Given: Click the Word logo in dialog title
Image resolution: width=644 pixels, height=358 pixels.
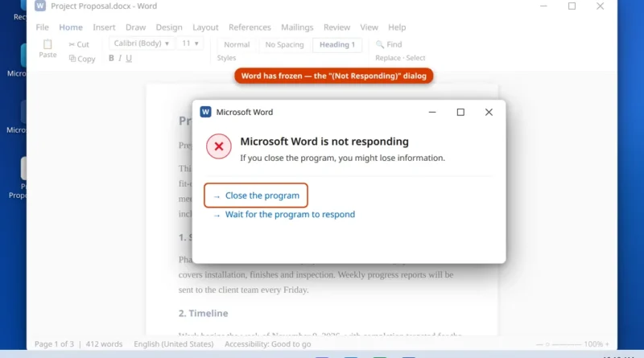Looking at the screenshot, I should pyautogui.click(x=205, y=112).
